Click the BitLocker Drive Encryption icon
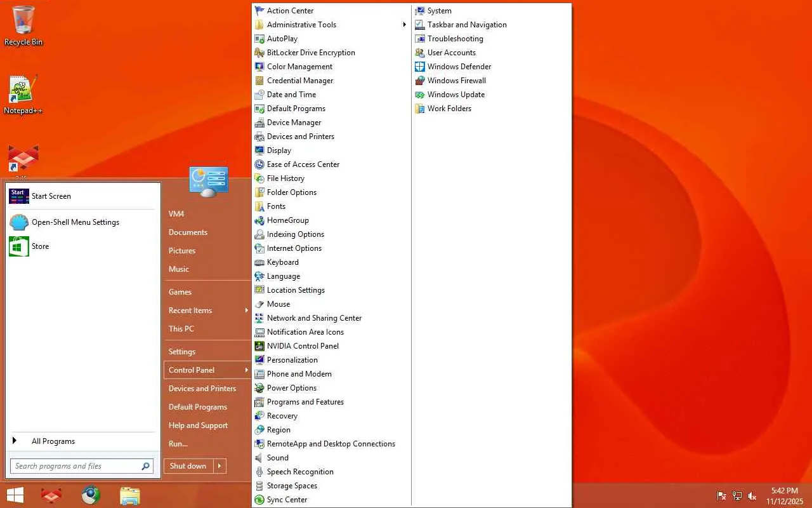Image resolution: width=812 pixels, height=508 pixels. pyautogui.click(x=259, y=53)
